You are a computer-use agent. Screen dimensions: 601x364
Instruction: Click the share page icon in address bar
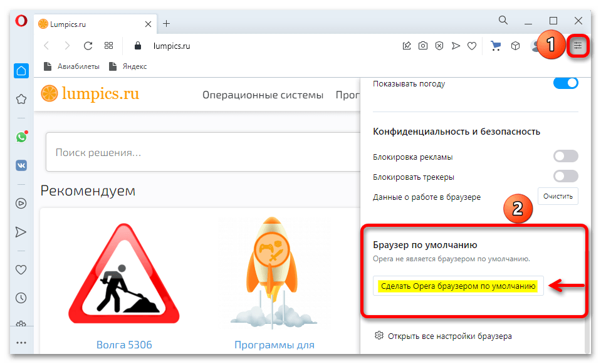(x=407, y=46)
